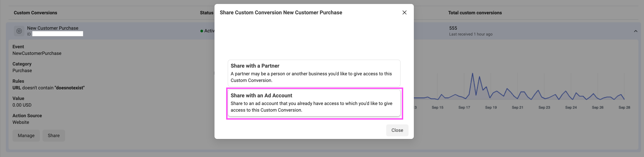Viewport: 644px width, 157px height.
Task: Click the Last received 1 hour ago text
Action: 471,34
